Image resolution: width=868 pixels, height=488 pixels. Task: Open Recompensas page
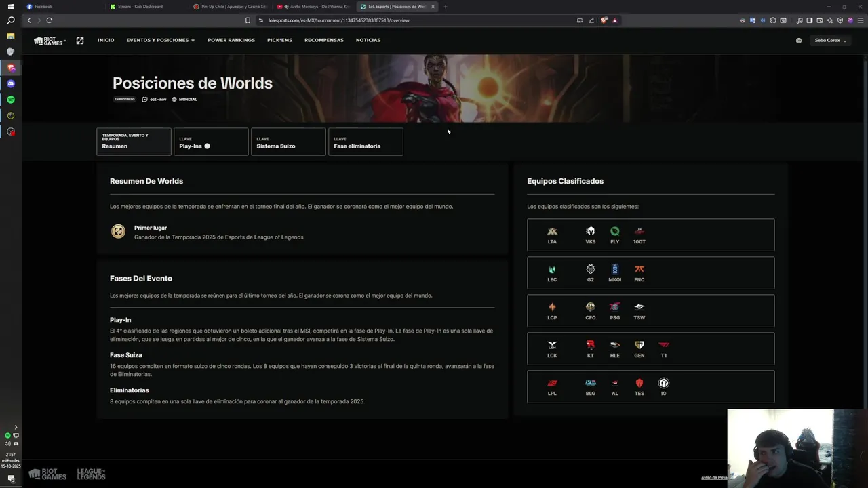324,41
